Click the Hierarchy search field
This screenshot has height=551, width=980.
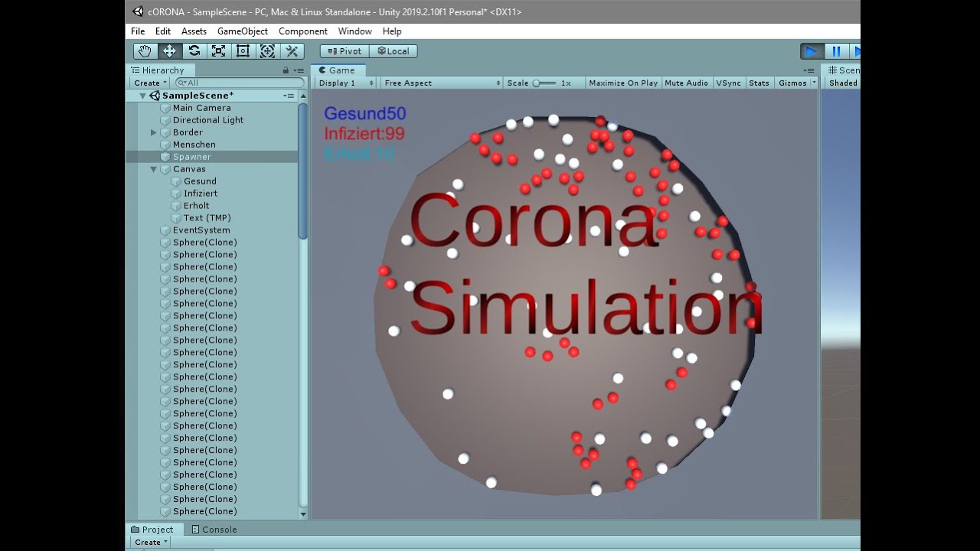coord(240,83)
